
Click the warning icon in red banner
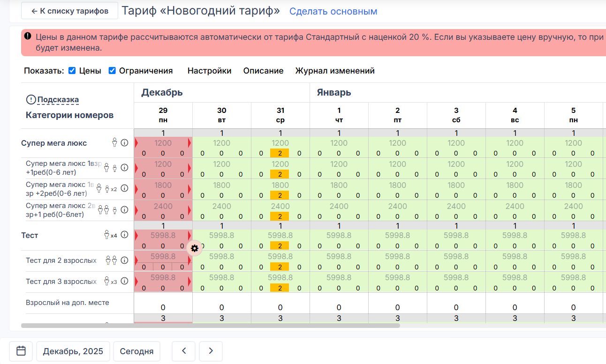tap(28, 37)
